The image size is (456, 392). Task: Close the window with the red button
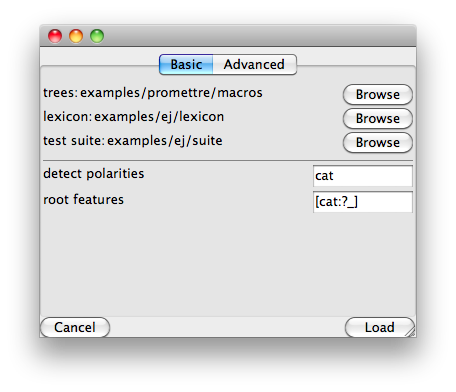coord(55,36)
